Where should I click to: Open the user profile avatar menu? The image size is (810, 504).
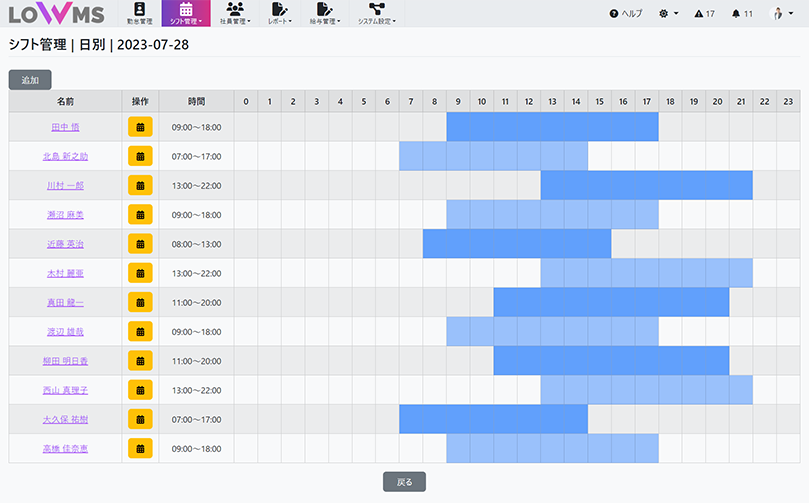[x=780, y=14]
